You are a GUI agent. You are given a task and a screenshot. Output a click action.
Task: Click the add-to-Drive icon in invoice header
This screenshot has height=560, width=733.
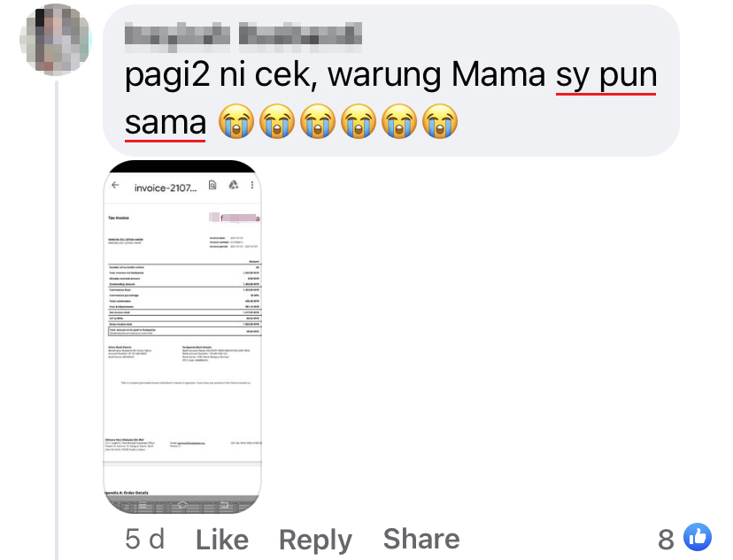click(234, 185)
